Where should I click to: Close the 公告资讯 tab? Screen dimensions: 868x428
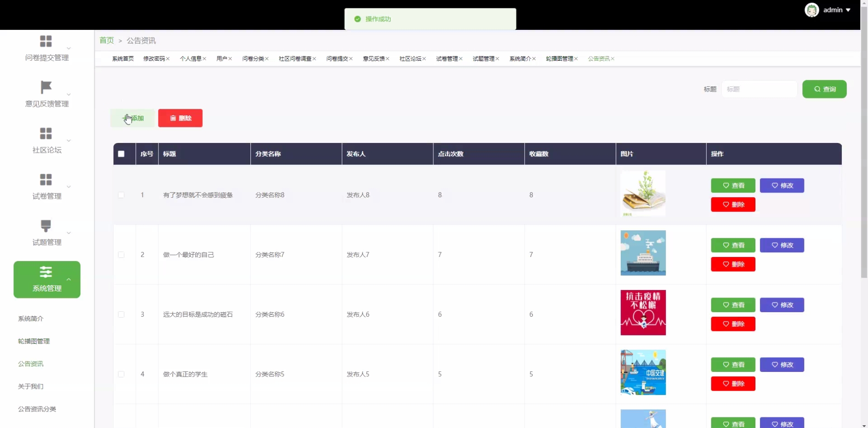[x=613, y=59]
